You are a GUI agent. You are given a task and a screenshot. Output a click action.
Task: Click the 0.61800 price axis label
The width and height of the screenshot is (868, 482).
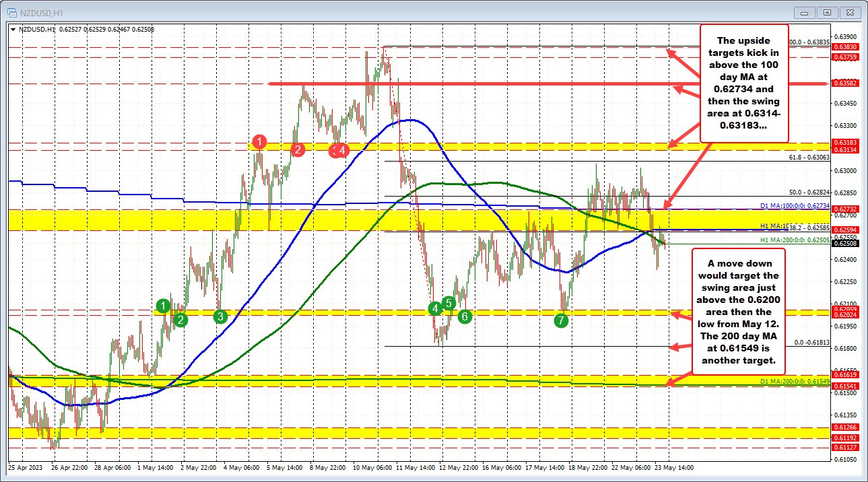[x=845, y=348]
